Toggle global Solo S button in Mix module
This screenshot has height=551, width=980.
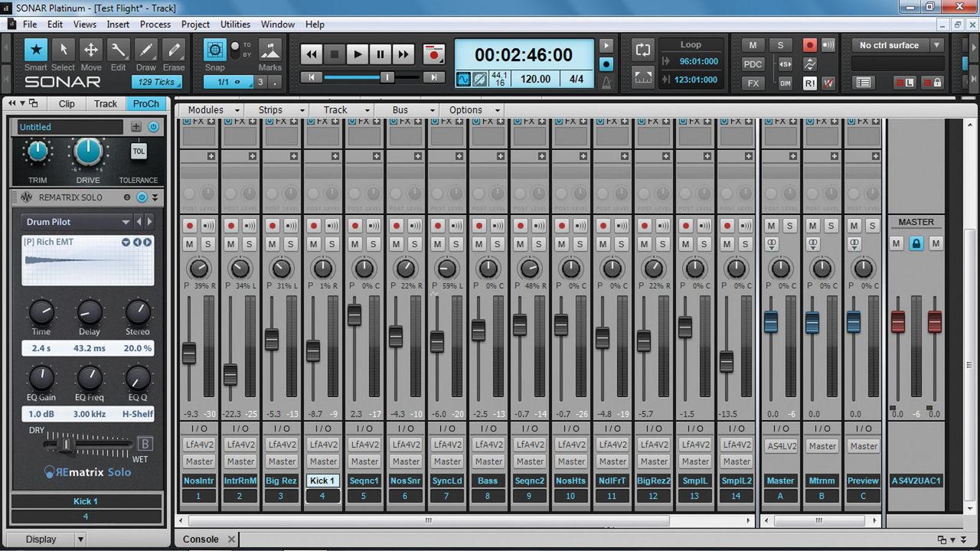[x=780, y=45]
